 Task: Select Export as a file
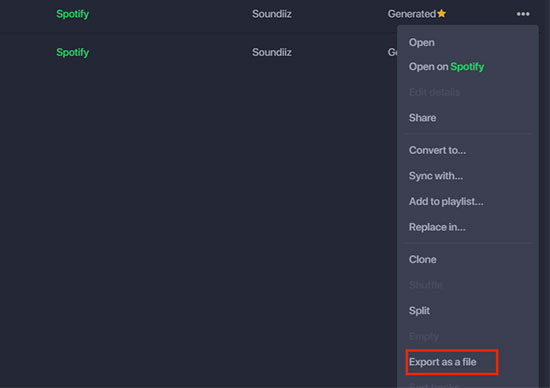coord(443,362)
